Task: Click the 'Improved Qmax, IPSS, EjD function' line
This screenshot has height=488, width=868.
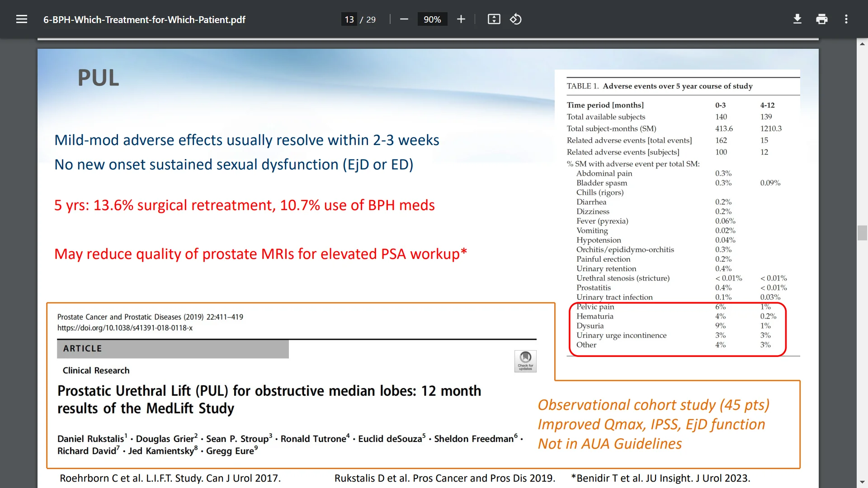Action: [x=651, y=424]
